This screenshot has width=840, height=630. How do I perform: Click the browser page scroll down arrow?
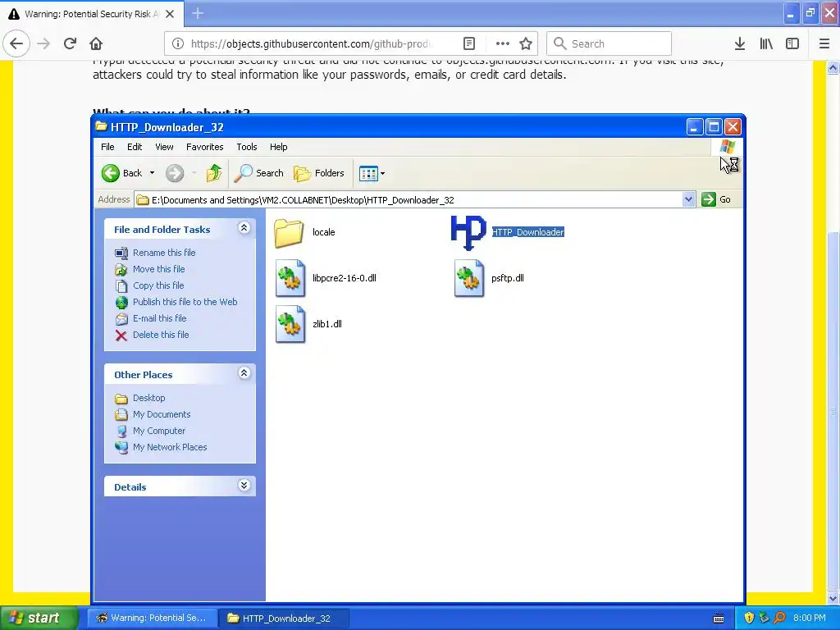(x=833, y=598)
